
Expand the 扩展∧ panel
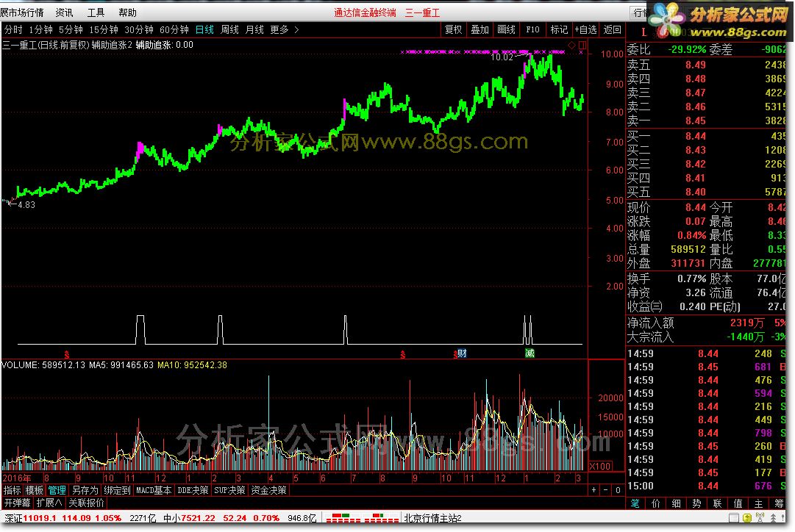pyautogui.click(x=49, y=503)
